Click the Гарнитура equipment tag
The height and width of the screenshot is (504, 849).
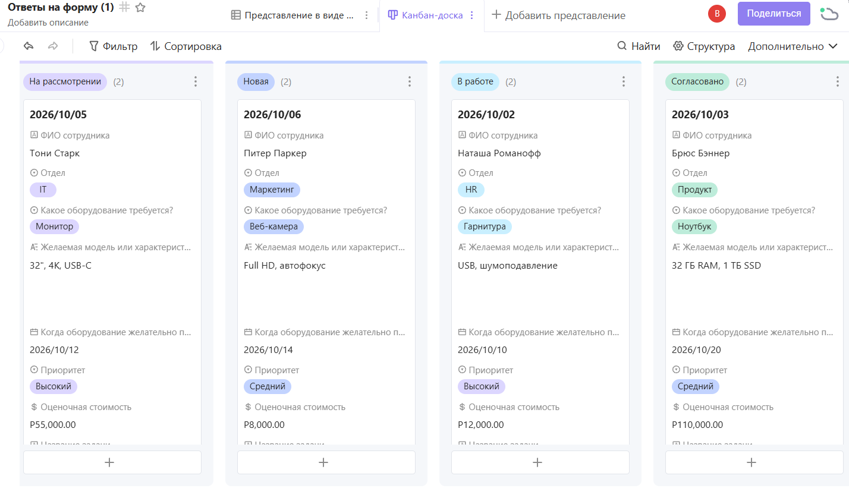pyautogui.click(x=485, y=226)
